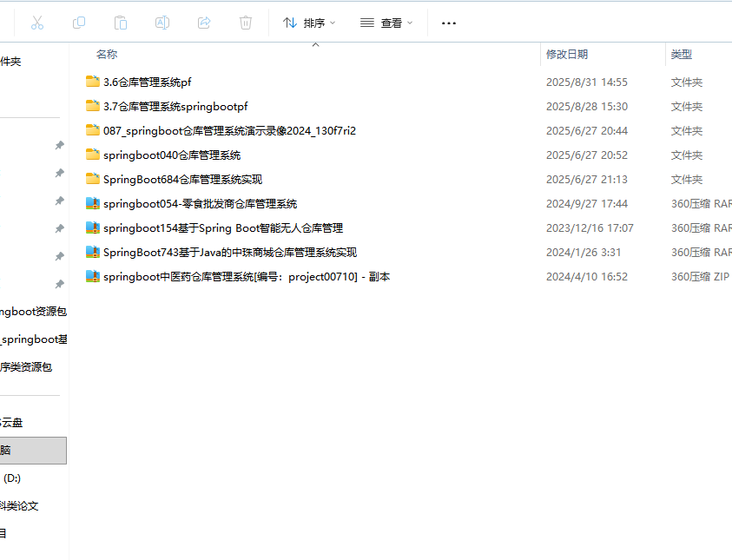Click archive icon of springboot054-零食批发商仓库管理系统

[x=93, y=204]
